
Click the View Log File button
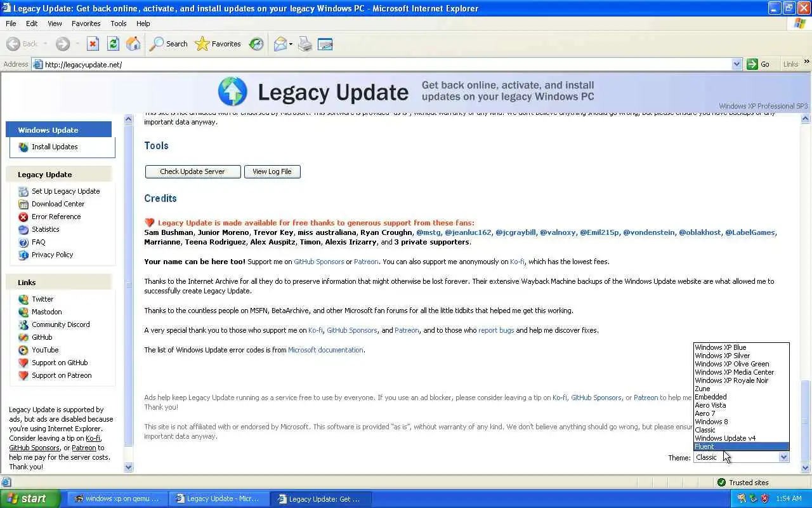[x=272, y=171]
